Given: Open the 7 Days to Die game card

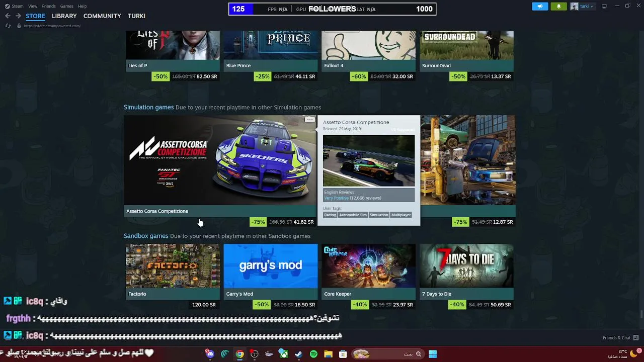Looking at the screenshot, I should (466, 271).
